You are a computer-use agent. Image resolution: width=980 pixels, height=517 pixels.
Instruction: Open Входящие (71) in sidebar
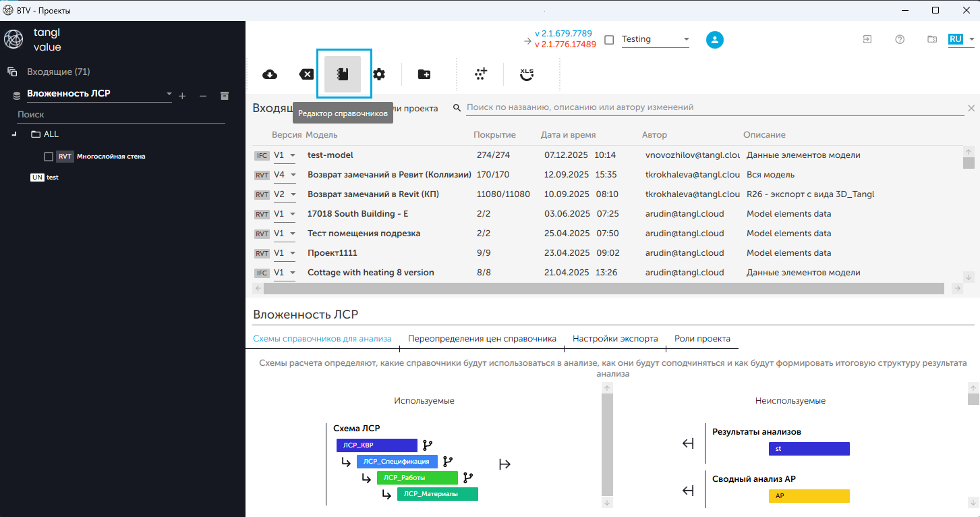pos(58,72)
